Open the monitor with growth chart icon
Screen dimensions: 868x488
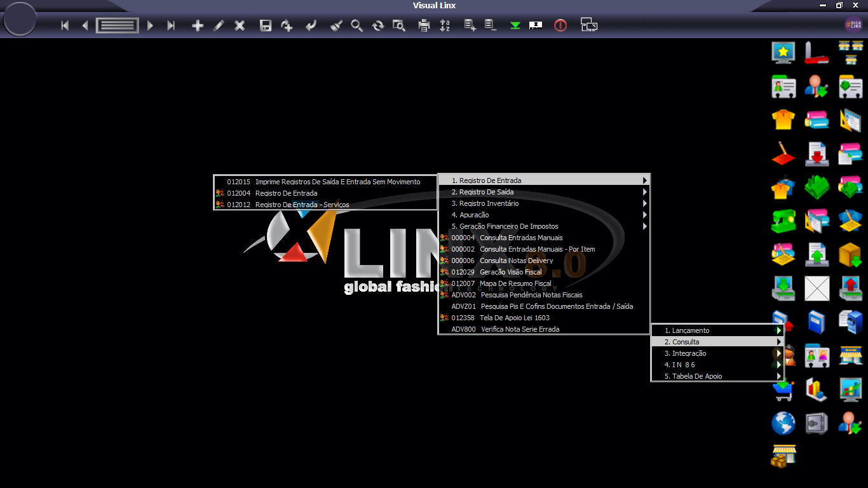[x=850, y=389]
